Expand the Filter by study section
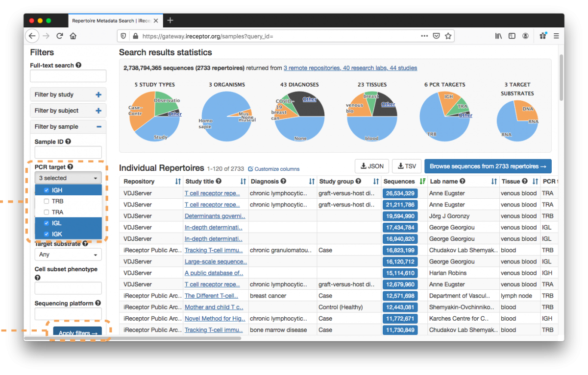Viewport: 588px width, 375px height. tap(68, 94)
